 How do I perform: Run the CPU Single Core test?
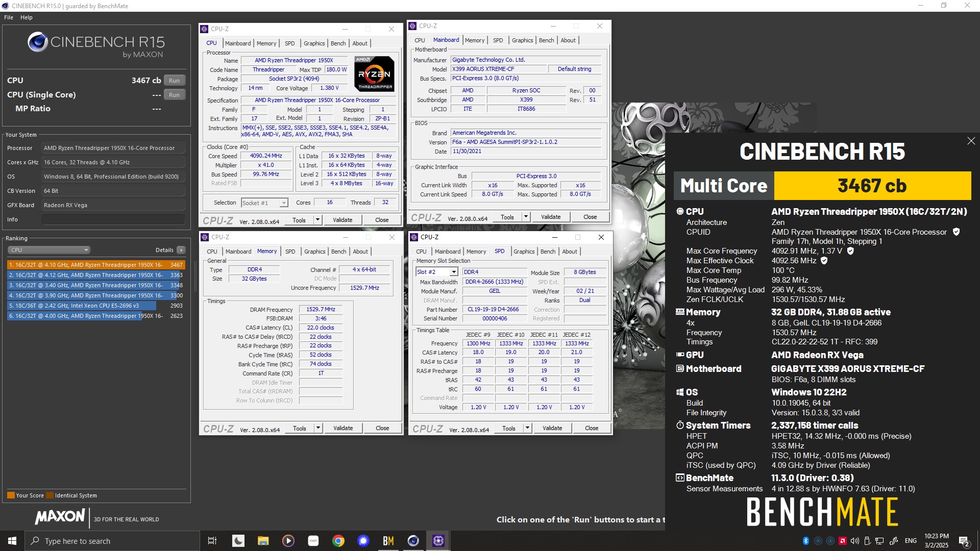[175, 95]
